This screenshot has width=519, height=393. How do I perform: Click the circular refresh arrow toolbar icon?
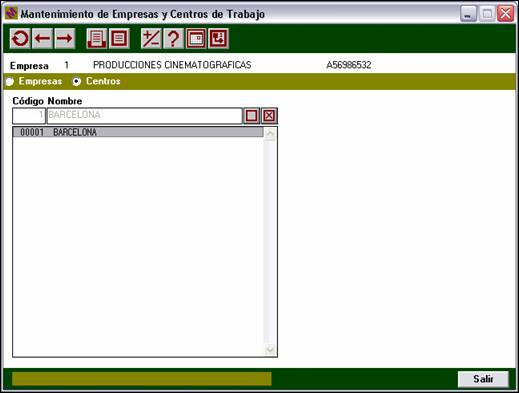20,39
